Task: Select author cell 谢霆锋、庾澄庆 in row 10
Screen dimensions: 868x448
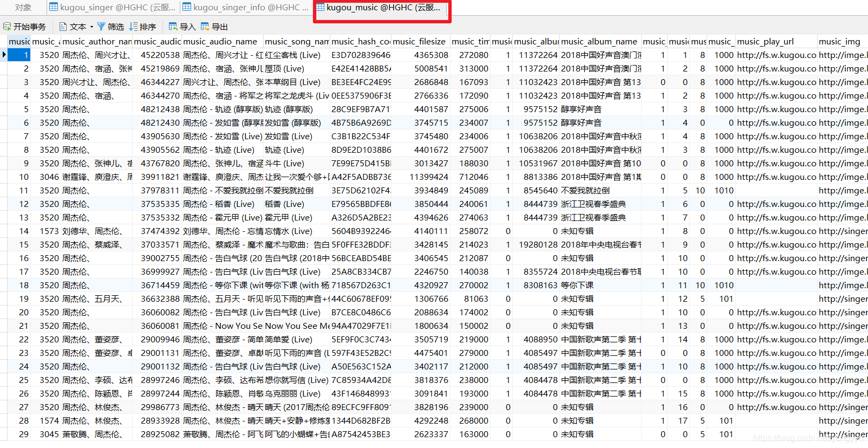Action: click(x=97, y=177)
